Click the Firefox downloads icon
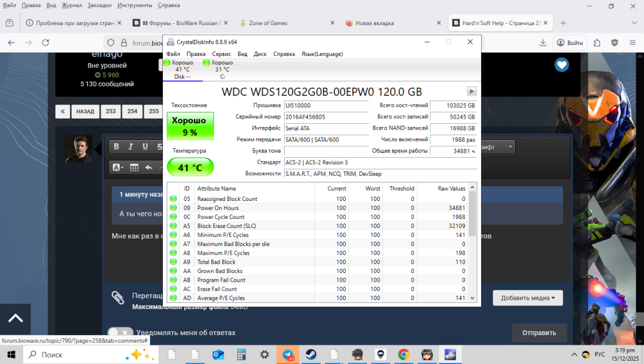Viewport: 644px width, 364px height. pos(544,43)
